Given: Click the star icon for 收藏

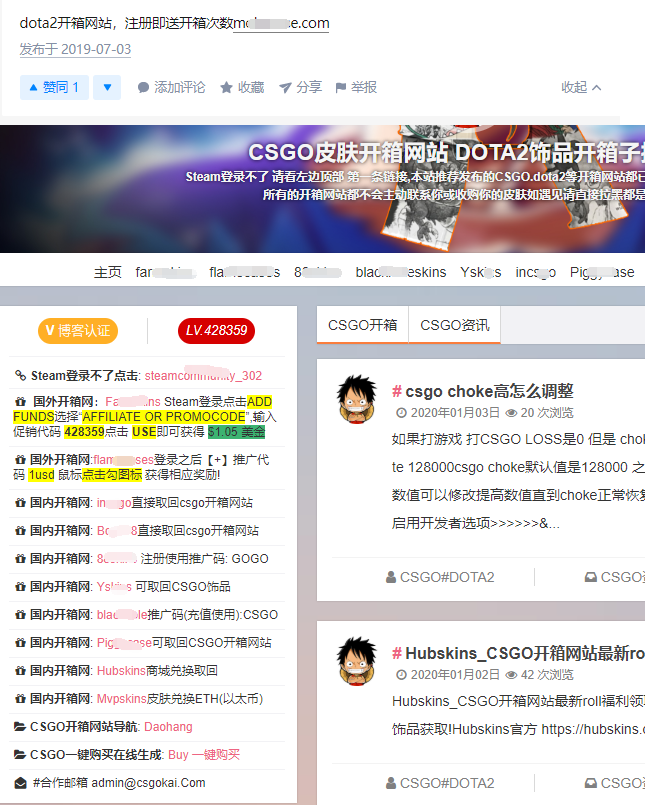Looking at the screenshot, I should (226, 88).
